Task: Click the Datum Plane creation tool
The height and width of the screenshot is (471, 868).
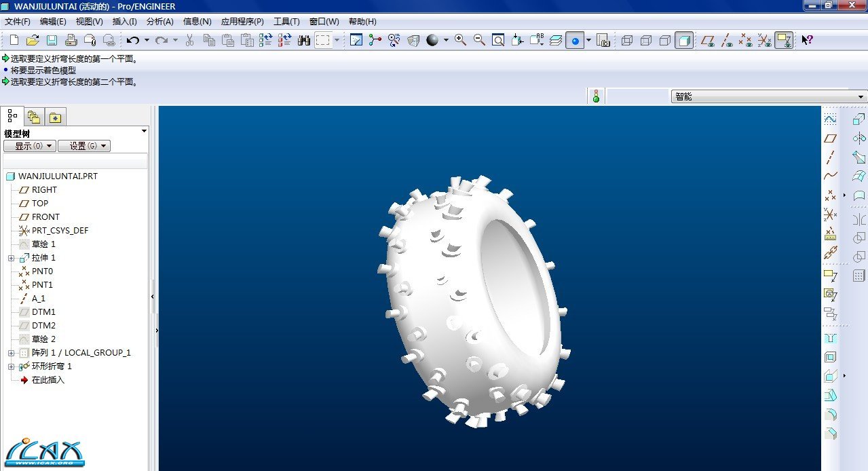Action: [830, 138]
